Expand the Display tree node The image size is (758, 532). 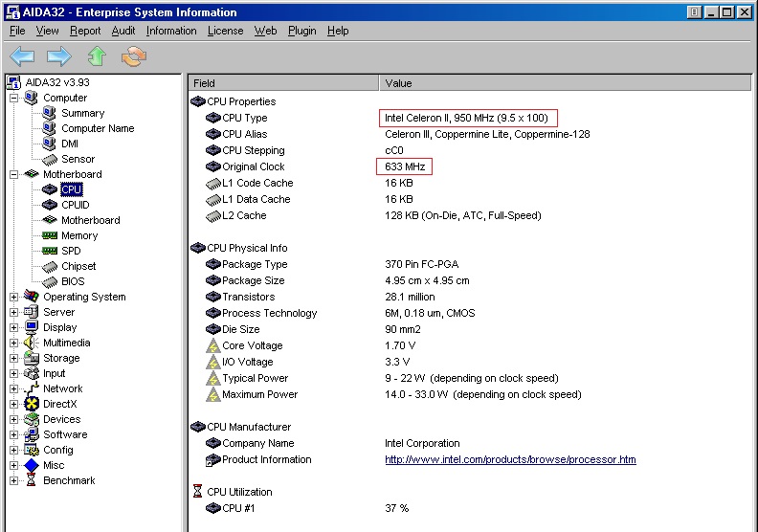pyautogui.click(x=13, y=327)
